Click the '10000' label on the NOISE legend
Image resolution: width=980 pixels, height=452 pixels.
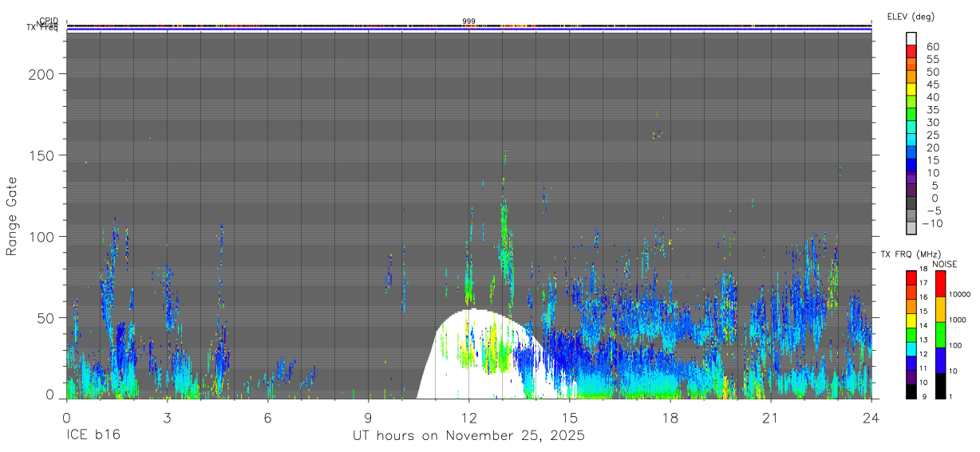(x=960, y=296)
